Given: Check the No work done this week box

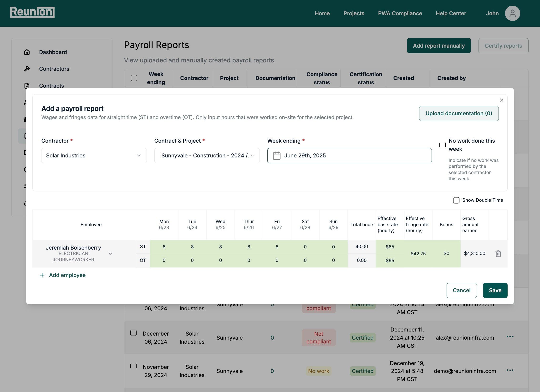Looking at the screenshot, I should tap(442, 145).
